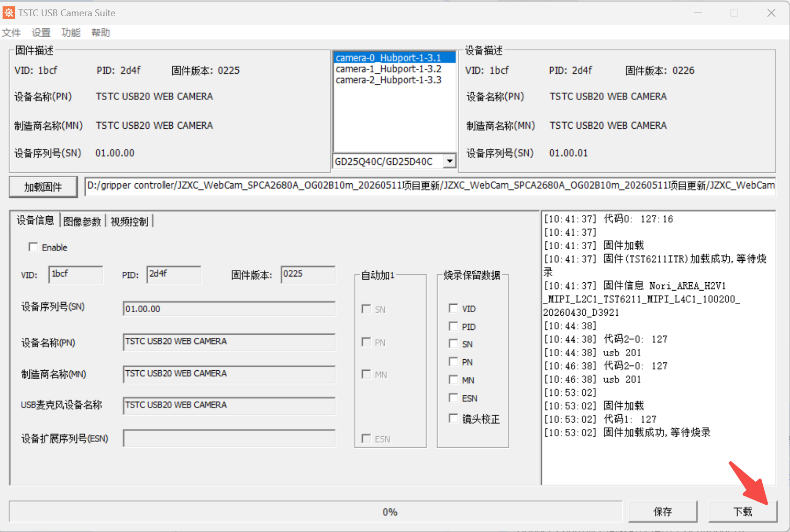Screen dimensions: 790x532
Task: Toggle the 自动加1 SN checkbox
Action: (x=366, y=309)
